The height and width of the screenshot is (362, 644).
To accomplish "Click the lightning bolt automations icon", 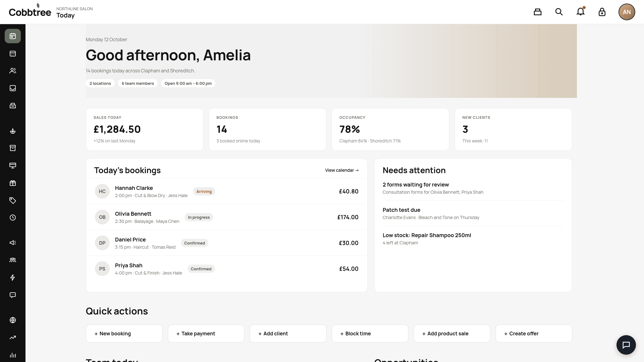I will pos(13,277).
